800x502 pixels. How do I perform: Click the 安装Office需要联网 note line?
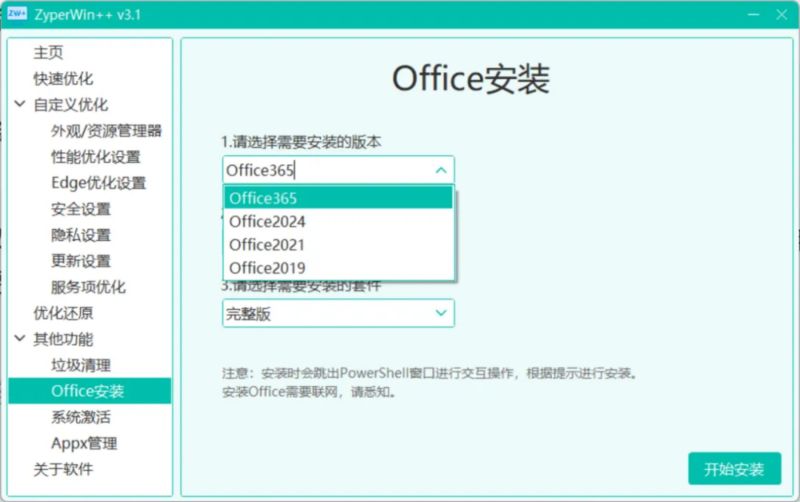pos(309,392)
